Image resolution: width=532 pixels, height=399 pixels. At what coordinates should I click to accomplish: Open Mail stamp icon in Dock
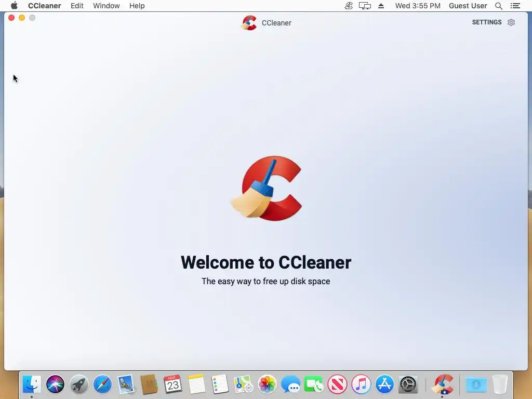[x=126, y=384]
